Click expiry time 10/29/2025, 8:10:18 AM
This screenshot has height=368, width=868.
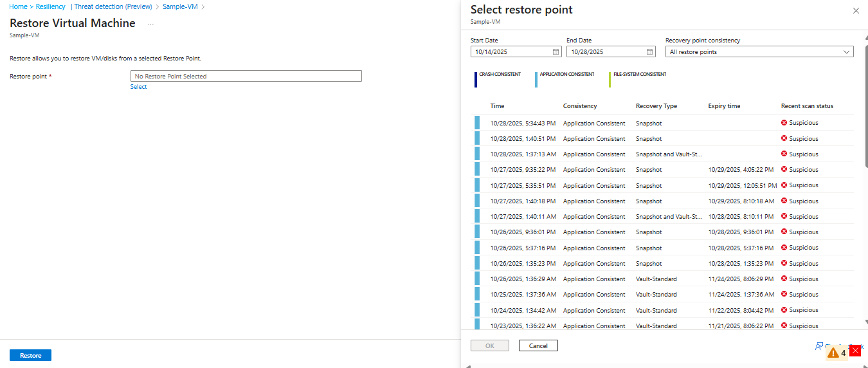(x=741, y=201)
